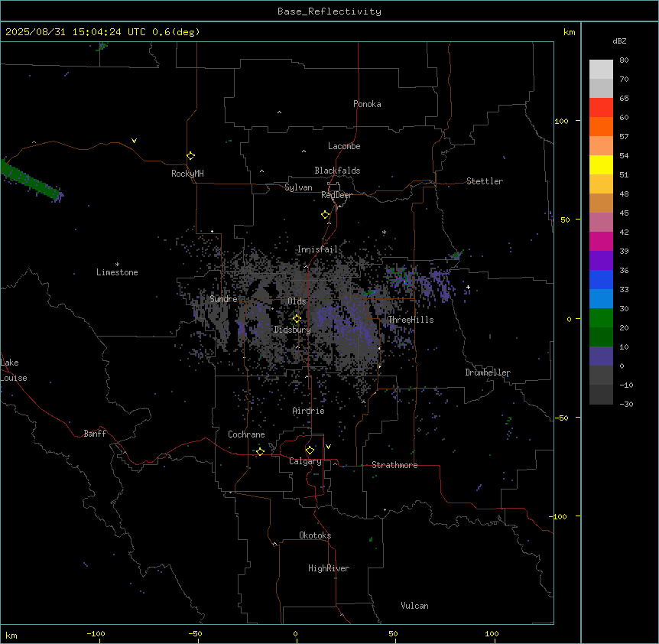Pick the blue 36 dBZ legend color
This screenshot has height=644, width=659.
[x=601, y=279]
